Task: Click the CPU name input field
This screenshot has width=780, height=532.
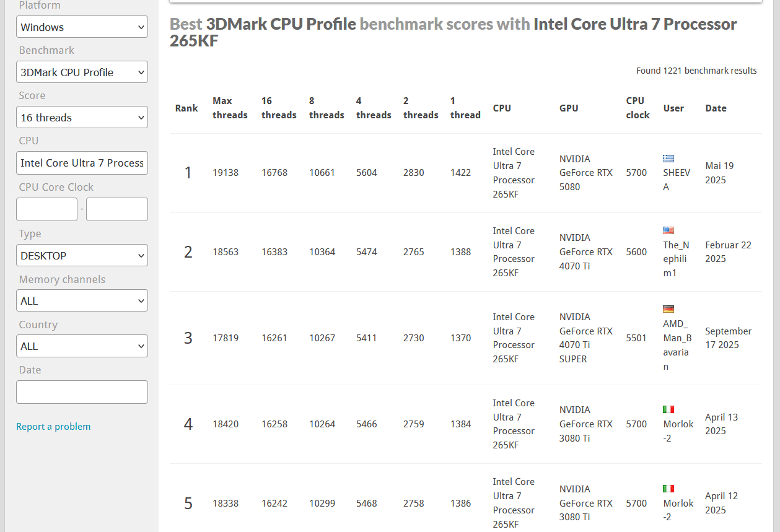Action: [x=82, y=163]
